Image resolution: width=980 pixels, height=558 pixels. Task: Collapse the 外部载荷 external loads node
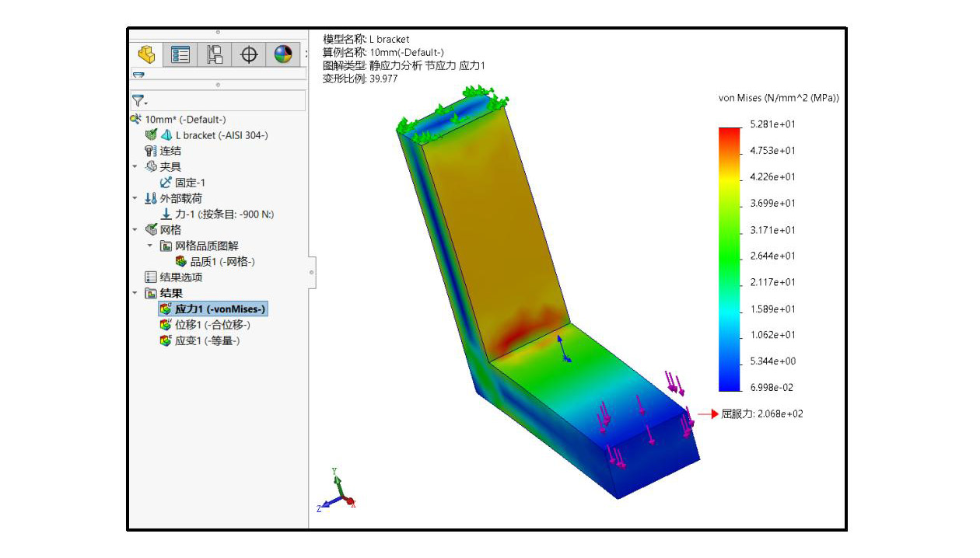[135, 199]
